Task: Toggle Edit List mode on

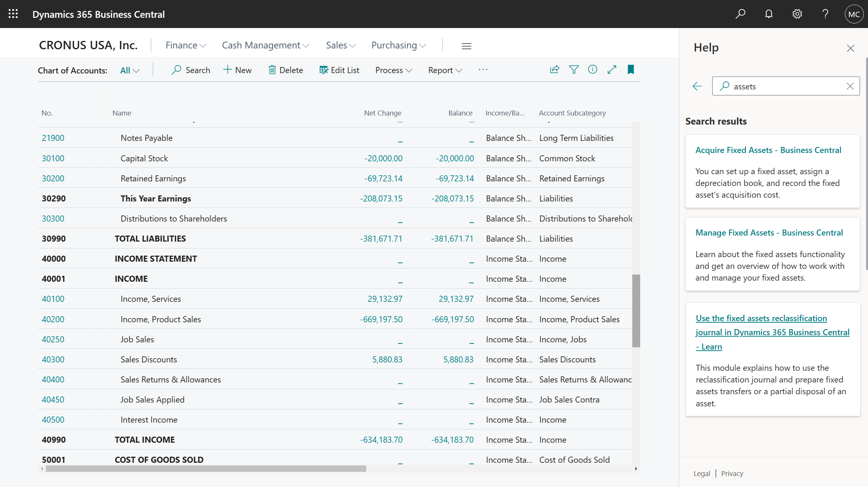Action: click(339, 70)
